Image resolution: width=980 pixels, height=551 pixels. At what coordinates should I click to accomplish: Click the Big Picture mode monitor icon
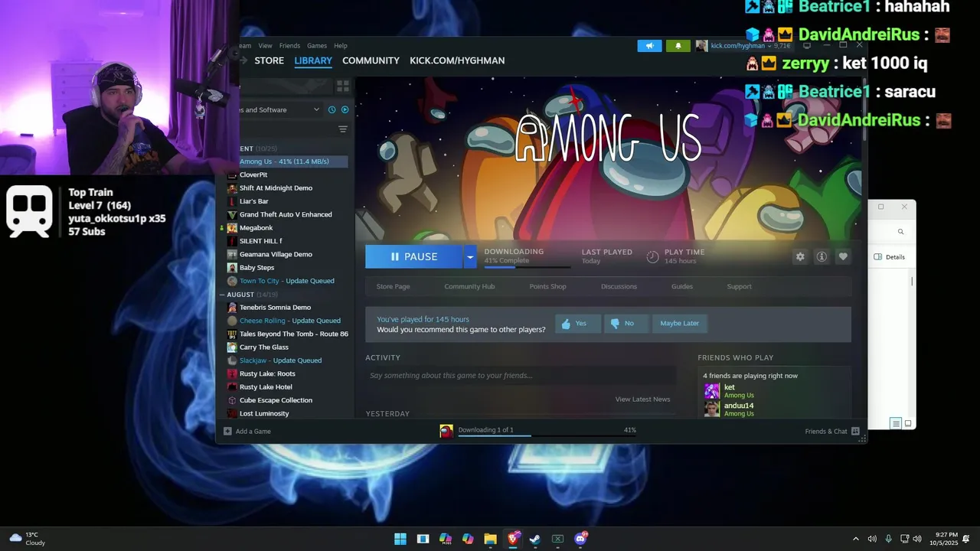[806, 45]
